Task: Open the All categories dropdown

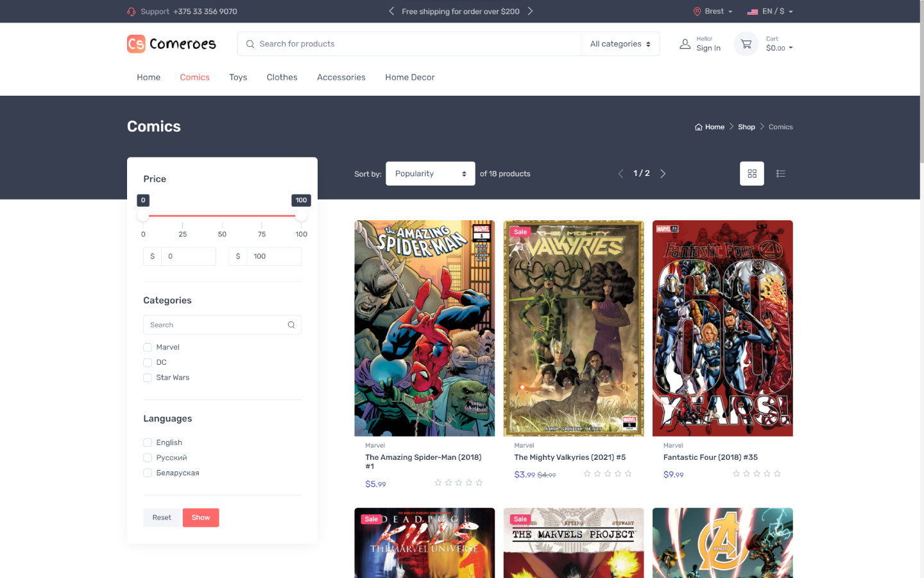Action: pyautogui.click(x=620, y=44)
